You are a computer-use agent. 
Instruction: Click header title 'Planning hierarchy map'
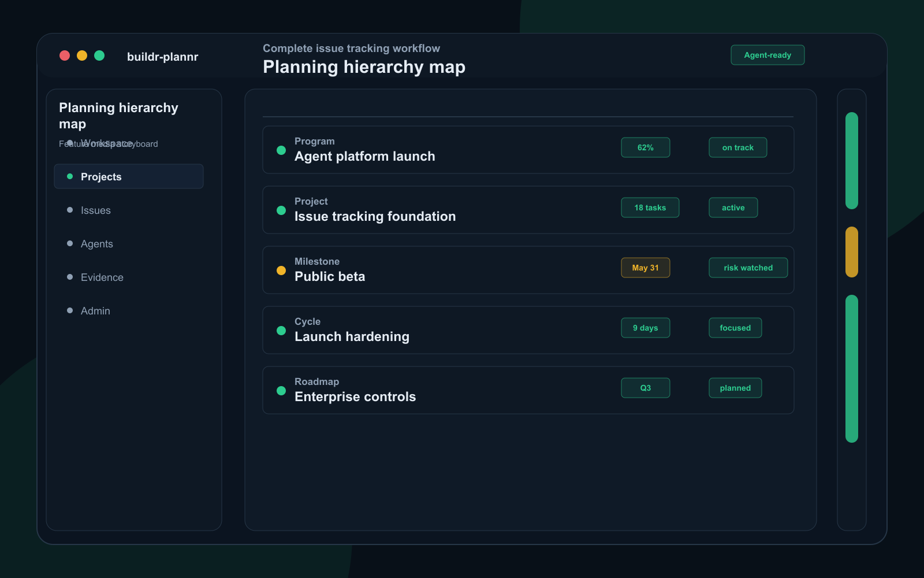364,67
